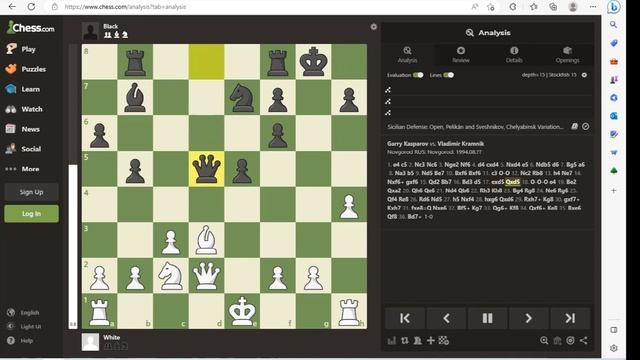
Task: Click the chess piece icon in bottom toolbar
Action: [x=418, y=340]
